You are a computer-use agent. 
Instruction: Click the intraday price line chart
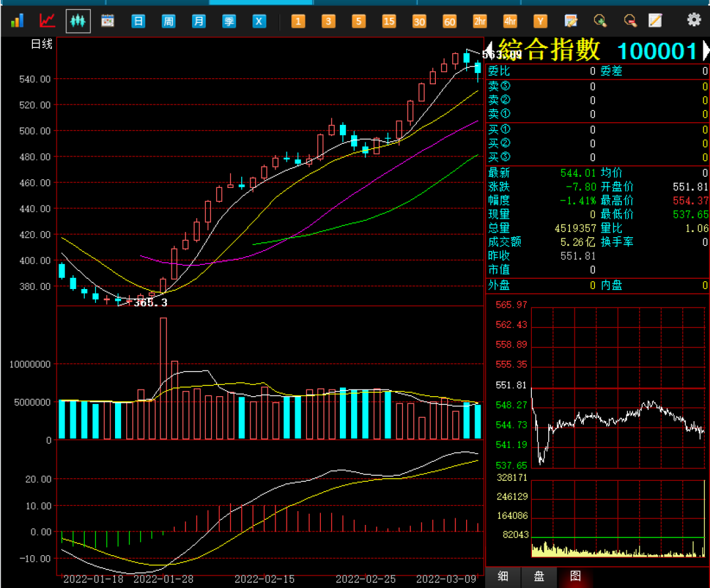coord(617,388)
